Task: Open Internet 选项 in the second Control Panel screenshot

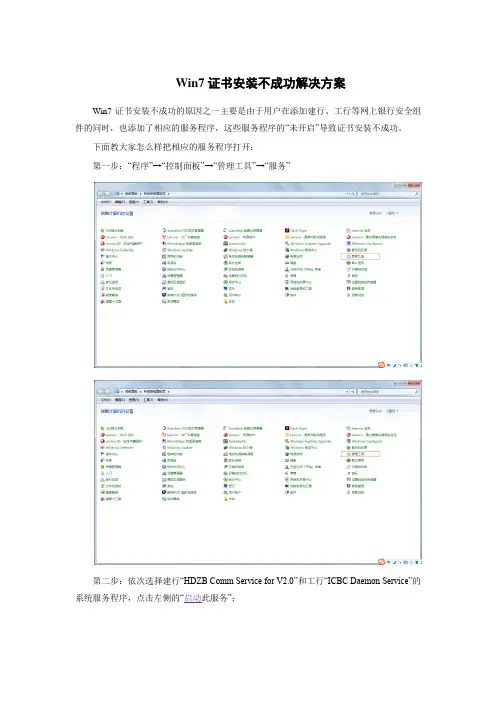Action: pos(358,428)
